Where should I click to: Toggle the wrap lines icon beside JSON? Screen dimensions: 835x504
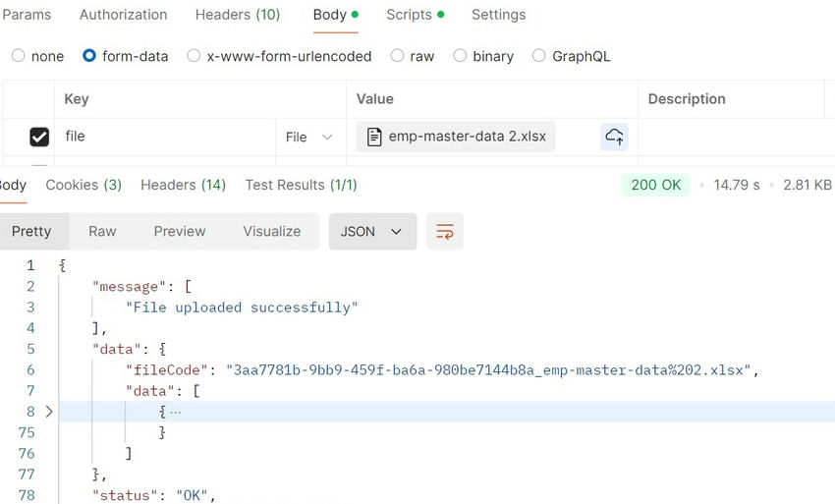[445, 231]
